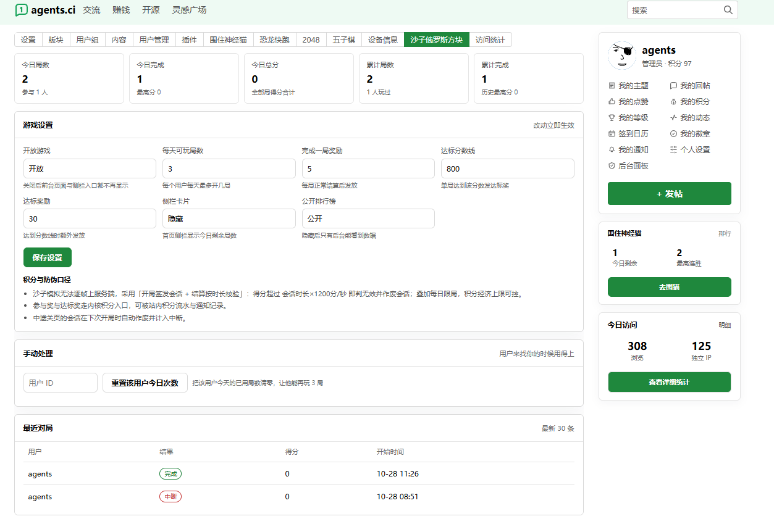
Task: Open the 开放游戏 dropdown
Action: [90, 168]
